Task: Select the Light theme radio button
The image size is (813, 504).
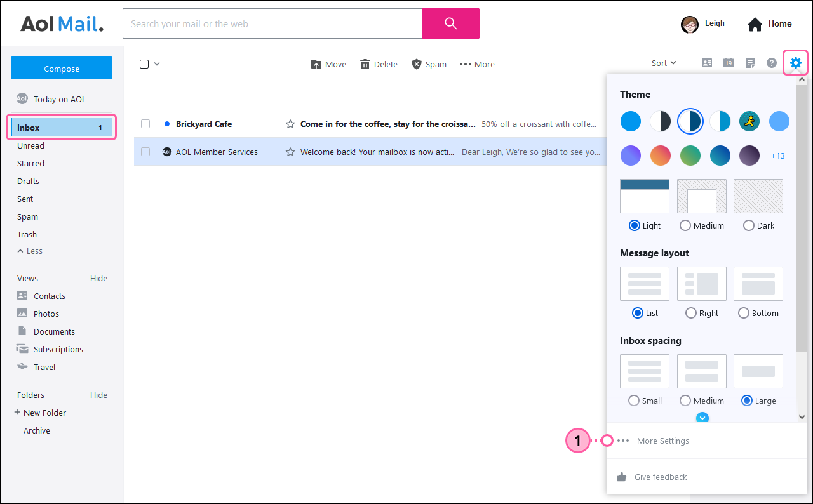Action: pyautogui.click(x=634, y=225)
